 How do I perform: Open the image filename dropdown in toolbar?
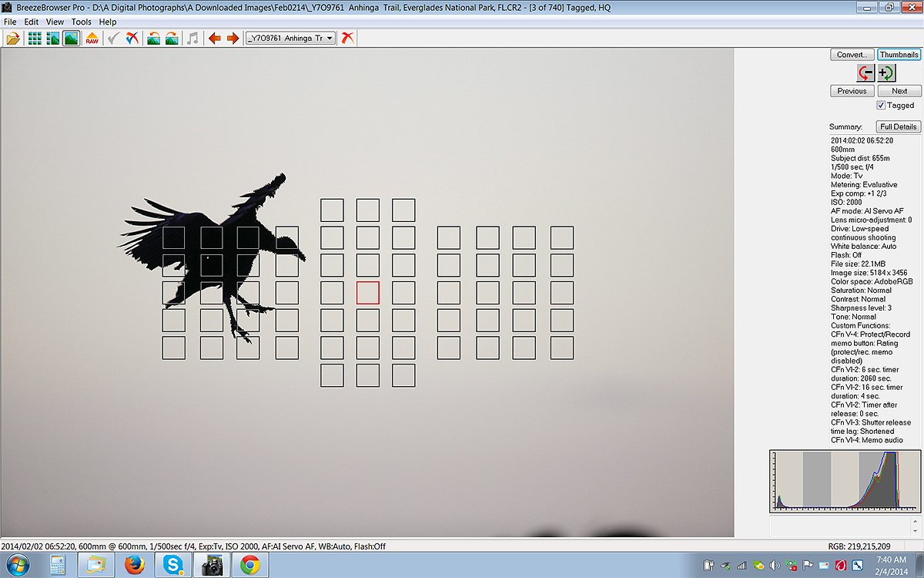[x=290, y=38]
